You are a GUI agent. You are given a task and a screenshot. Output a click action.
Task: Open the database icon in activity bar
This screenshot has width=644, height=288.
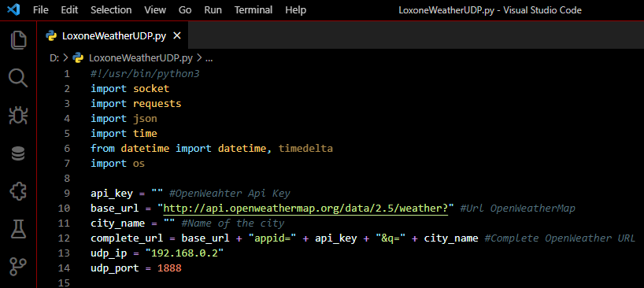click(x=18, y=154)
